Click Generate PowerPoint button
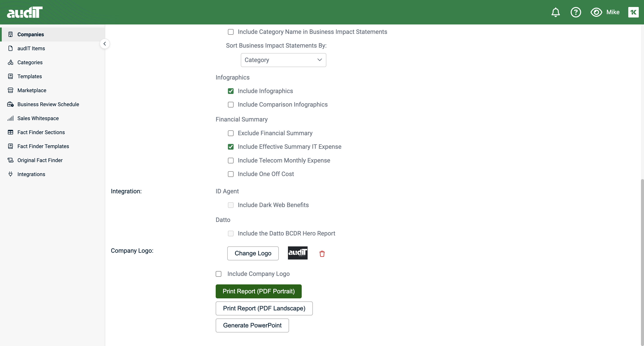This screenshot has width=644, height=346. point(252,325)
